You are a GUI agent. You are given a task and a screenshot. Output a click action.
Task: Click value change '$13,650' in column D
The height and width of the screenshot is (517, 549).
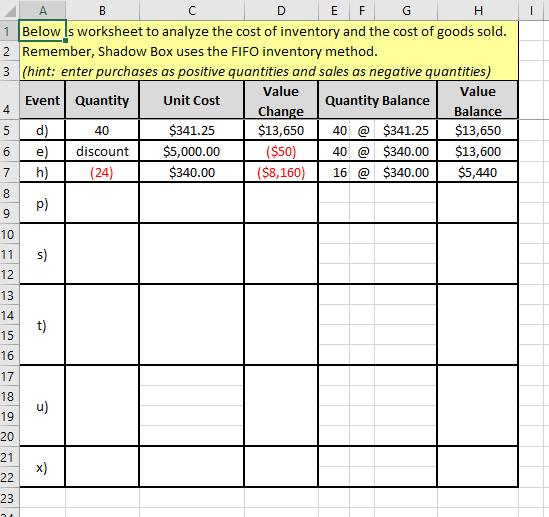(x=281, y=130)
